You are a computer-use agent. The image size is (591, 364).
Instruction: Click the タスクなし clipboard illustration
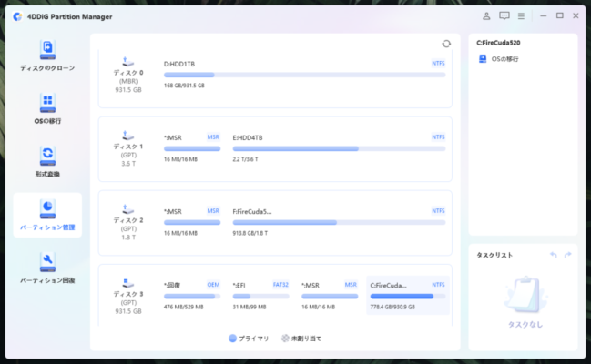[x=525, y=295]
